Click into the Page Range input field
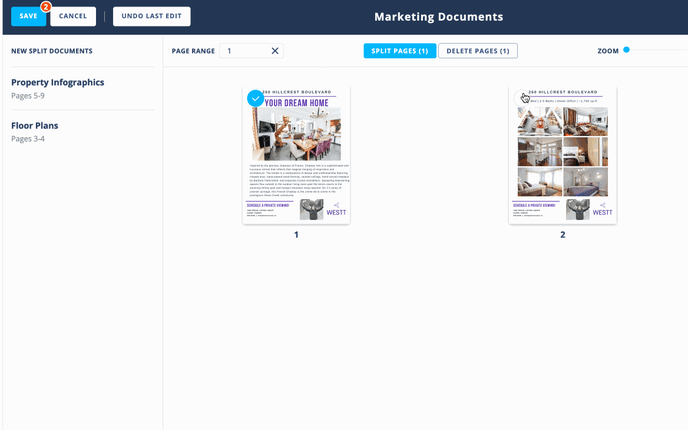Viewport: 688px width, 430px height. point(245,51)
